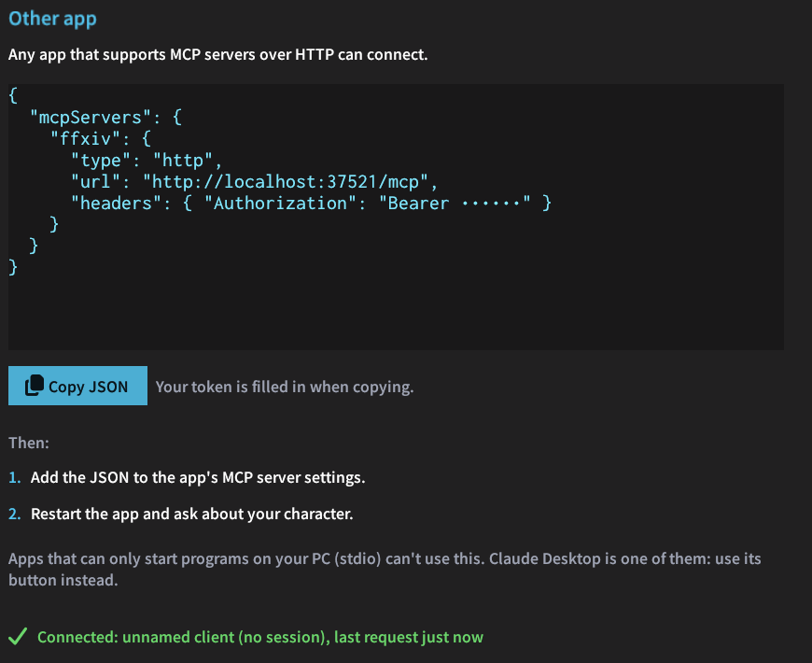Click the Copy JSON button
This screenshot has width=812, height=663.
click(x=77, y=386)
